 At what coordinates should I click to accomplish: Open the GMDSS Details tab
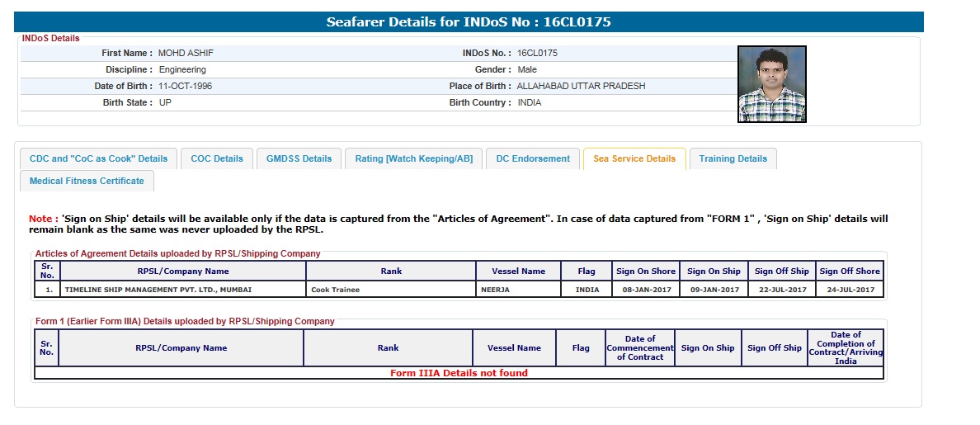click(x=299, y=158)
